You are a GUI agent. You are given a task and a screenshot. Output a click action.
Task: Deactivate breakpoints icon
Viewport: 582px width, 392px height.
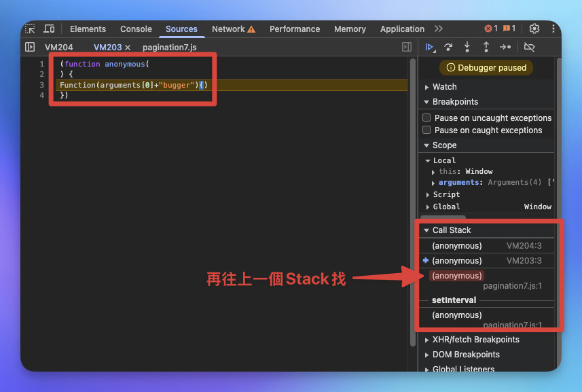click(529, 47)
